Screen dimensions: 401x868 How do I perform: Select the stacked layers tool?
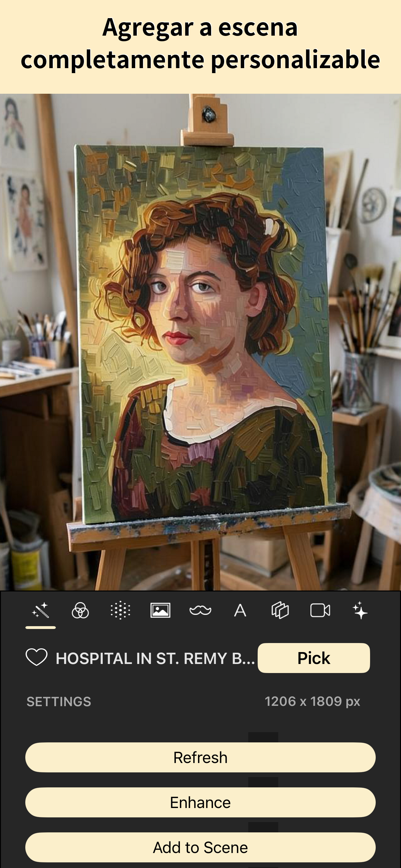coord(280,611)
